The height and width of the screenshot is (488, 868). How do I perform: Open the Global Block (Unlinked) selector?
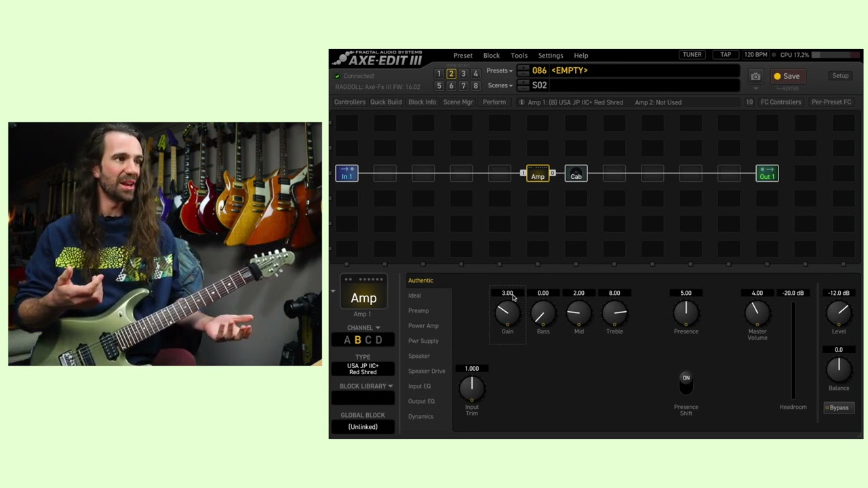(363, 427)
